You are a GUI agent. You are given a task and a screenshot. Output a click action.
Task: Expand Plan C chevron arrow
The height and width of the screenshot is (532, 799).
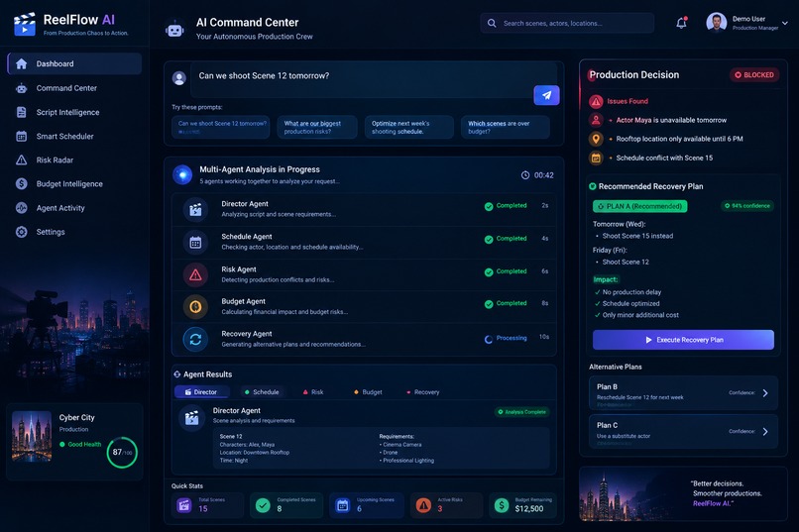[x=765, y=432]
